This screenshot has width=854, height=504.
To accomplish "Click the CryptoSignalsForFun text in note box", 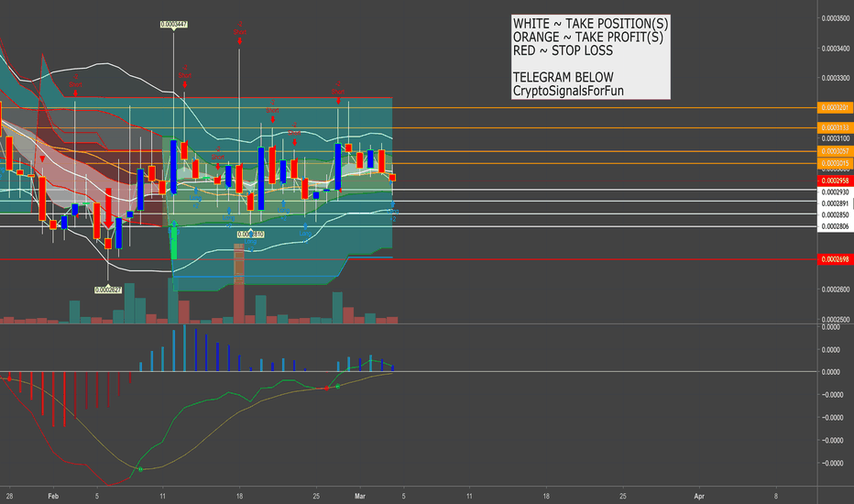I will coord(568,91).
